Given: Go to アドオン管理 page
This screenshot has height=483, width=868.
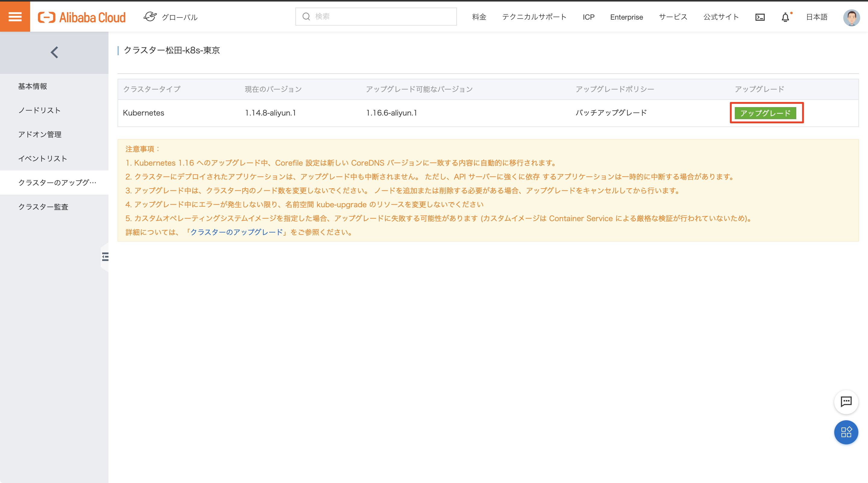Looking at the screenshot, I should 40,135.
